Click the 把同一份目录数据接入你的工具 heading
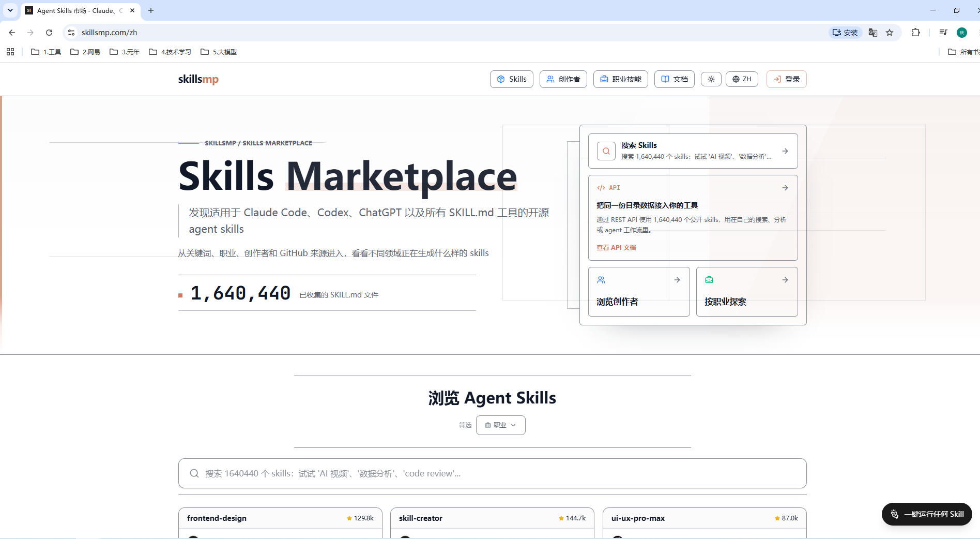The height and width of the screenshot is (539, 980). (647, 205)
